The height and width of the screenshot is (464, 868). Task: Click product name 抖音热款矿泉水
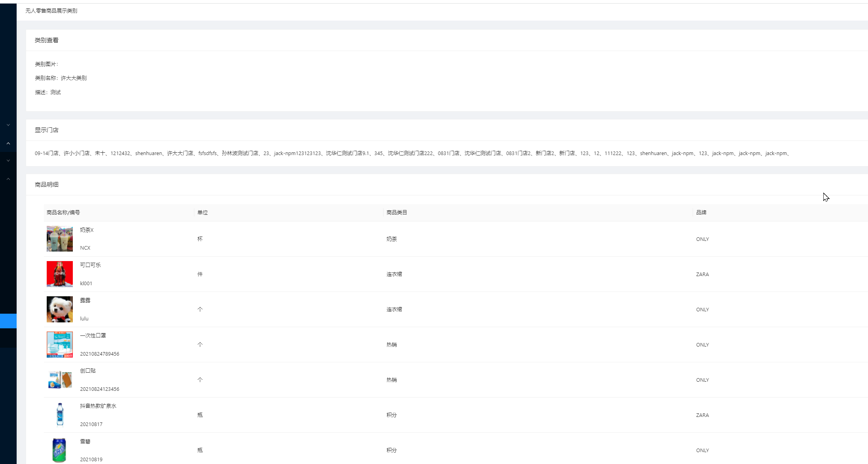click(x=98, y=406)
